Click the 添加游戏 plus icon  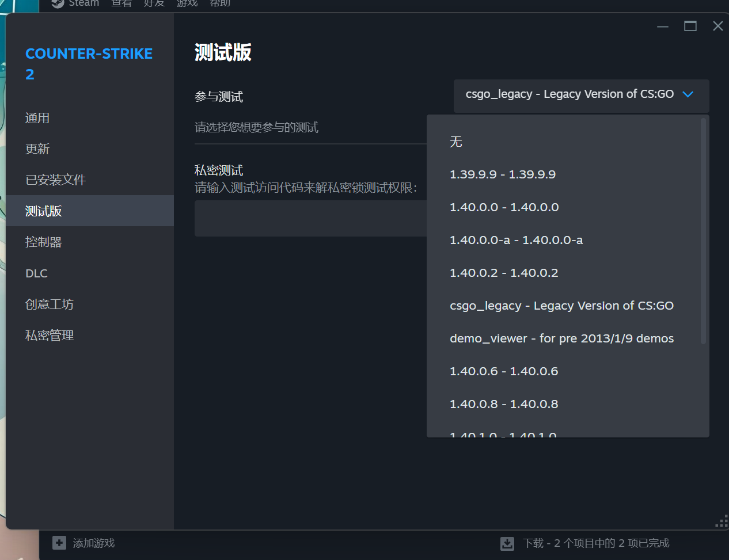pos(59,543)
